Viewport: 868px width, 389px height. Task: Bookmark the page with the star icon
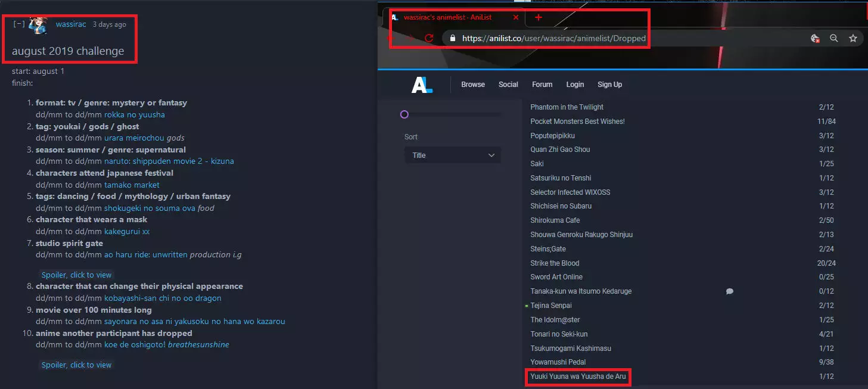853,38
